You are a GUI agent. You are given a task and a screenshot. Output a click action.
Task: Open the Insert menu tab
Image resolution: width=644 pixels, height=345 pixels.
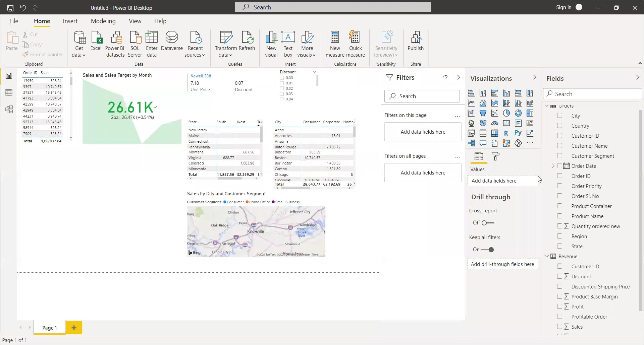click(70, 21)
